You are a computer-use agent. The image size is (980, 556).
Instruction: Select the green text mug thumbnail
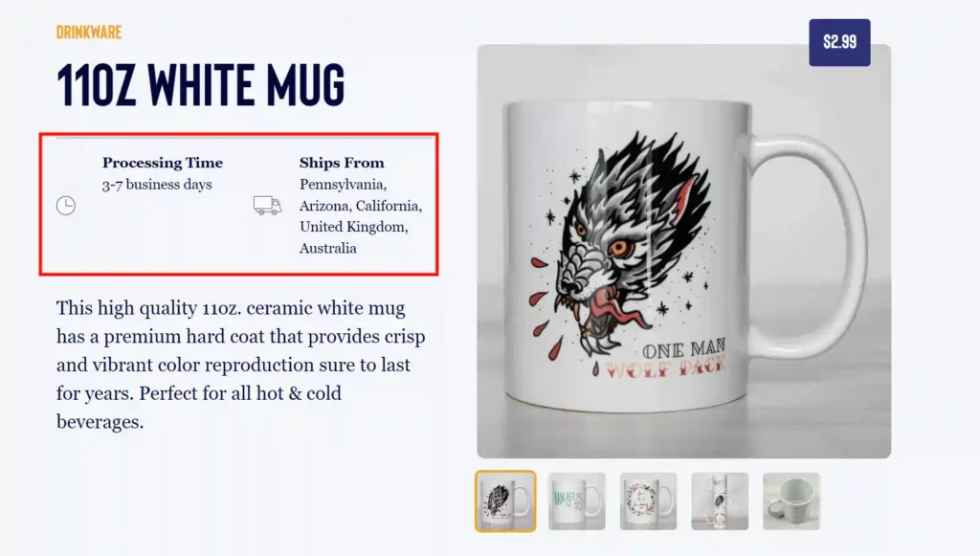(577, 501)
